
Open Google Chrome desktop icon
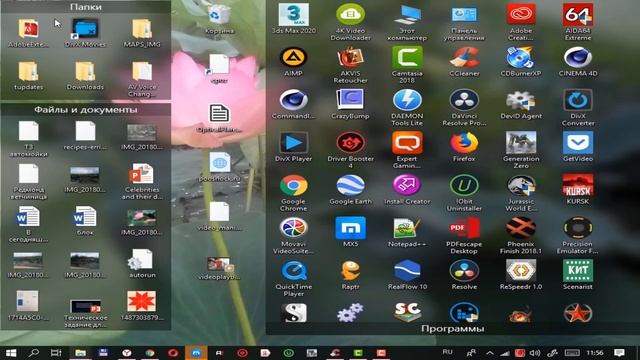point(293,185)
